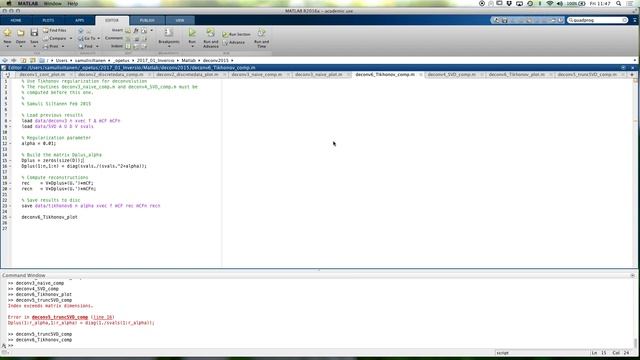Click the Advance button
This screenshot has width=640, height=360.
pyautogui.click(x=234, y=42)
